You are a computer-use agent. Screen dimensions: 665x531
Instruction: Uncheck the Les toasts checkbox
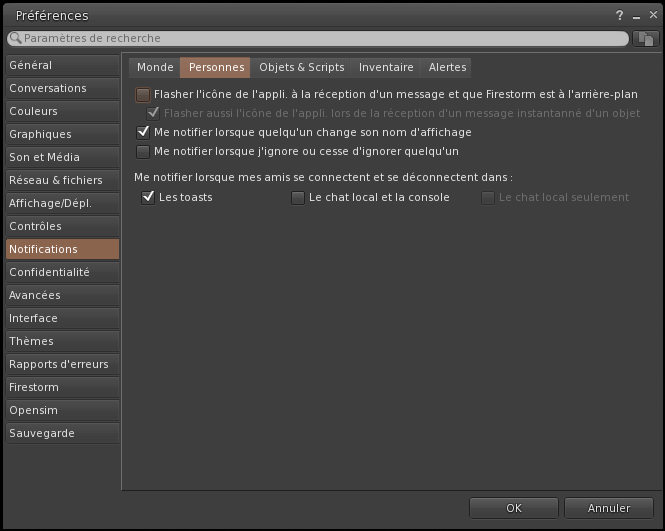click(x=148, y=198)
